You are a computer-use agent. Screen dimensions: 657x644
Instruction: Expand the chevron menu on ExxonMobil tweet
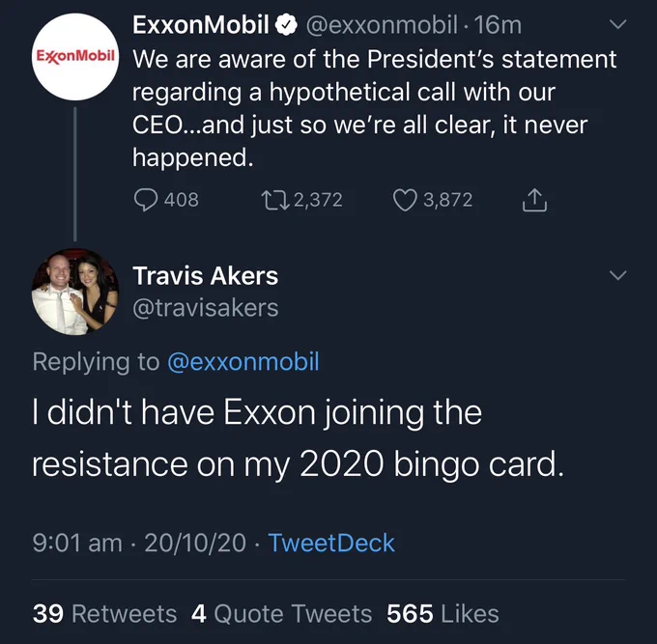pos(617,24)
